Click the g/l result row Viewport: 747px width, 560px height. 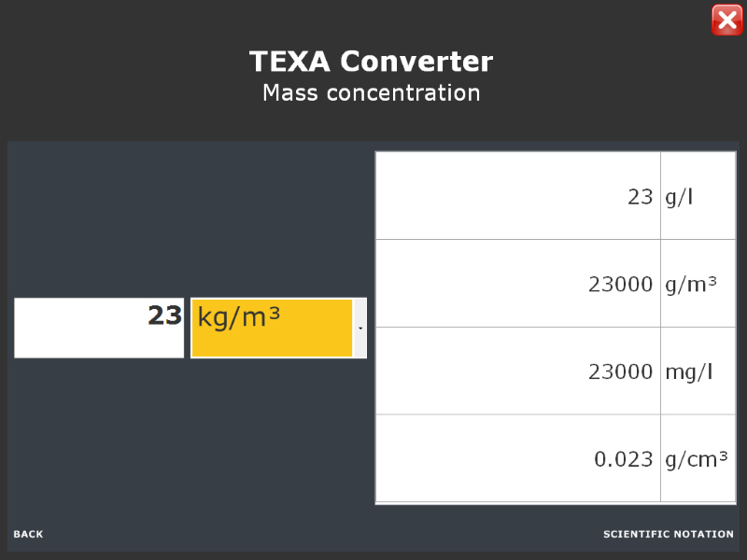pos(556,196)
